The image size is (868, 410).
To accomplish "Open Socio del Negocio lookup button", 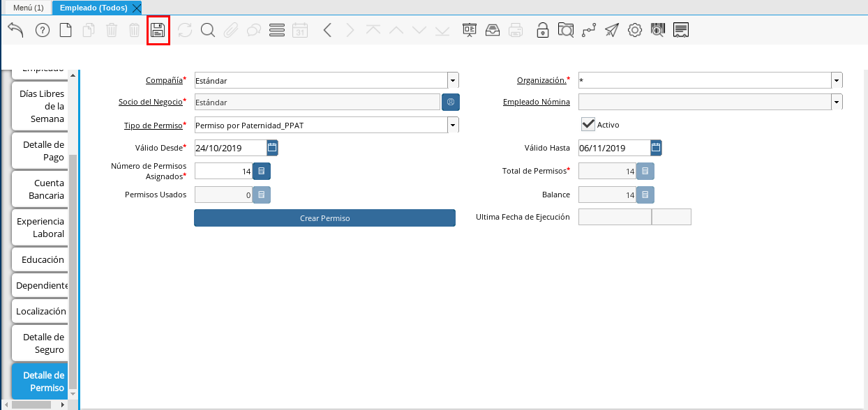I will (451, 102).
